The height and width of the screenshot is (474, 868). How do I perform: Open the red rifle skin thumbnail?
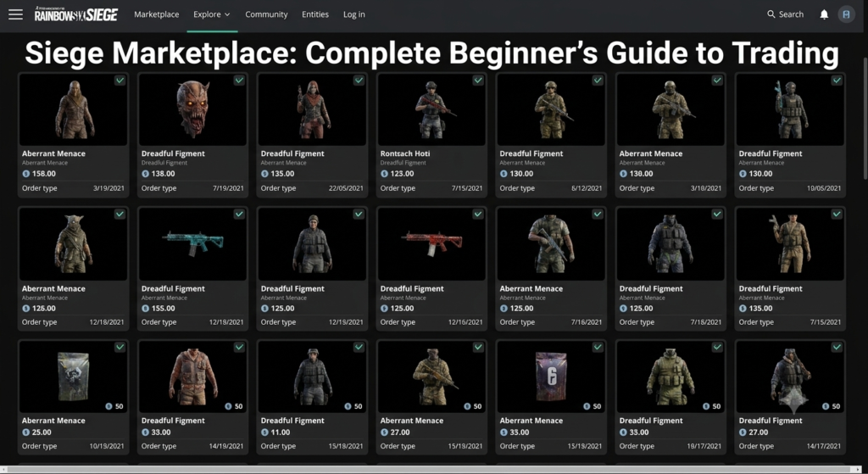(x=431, y=243)
